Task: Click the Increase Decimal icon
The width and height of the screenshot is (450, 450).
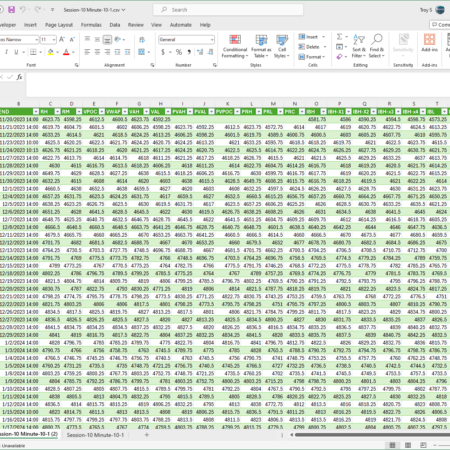Action: coord(200,52)
